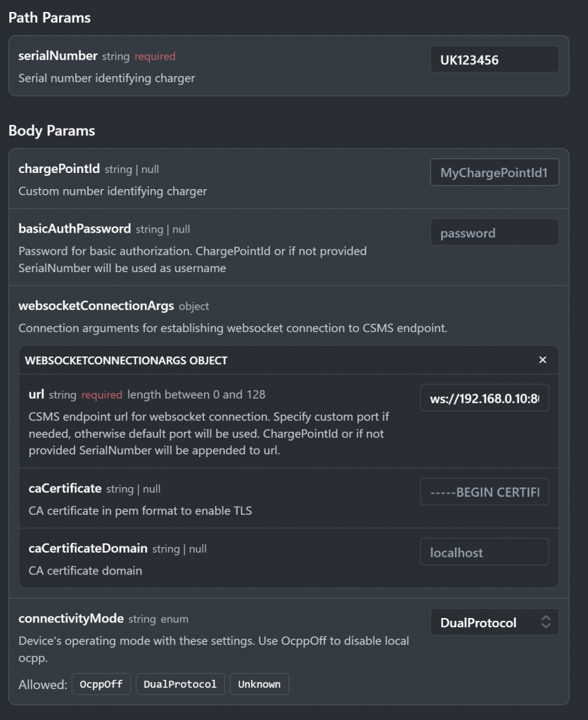Close the WEBSOCKETCONNECTIONARGS object panel
588x720 pixels.
tap(542, 360)
